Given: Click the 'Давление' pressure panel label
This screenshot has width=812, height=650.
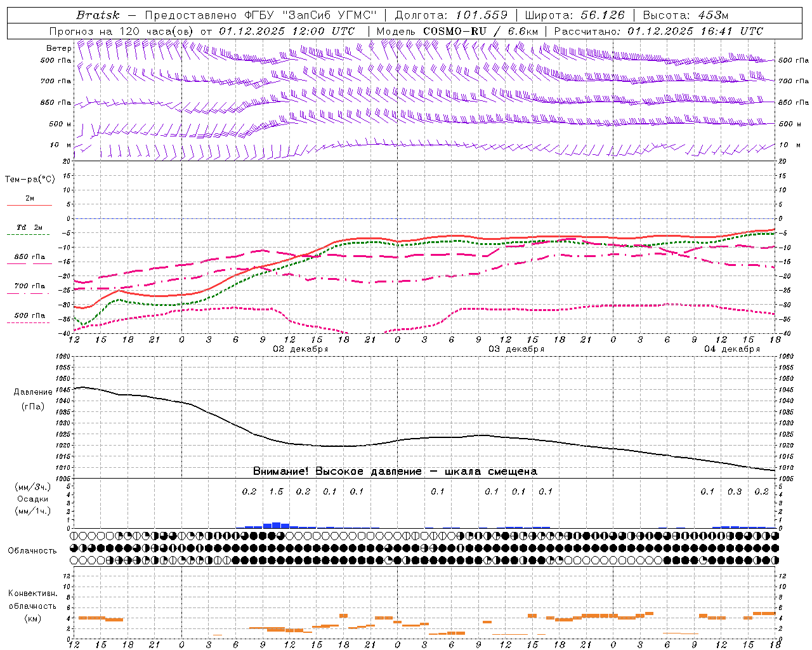Looking at the screenshot, I should 33,392.
